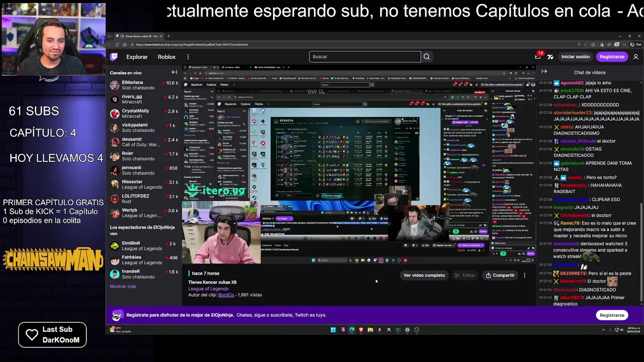Open clip author BordCo's profile link
644x362 pixels.
[226, 295]
